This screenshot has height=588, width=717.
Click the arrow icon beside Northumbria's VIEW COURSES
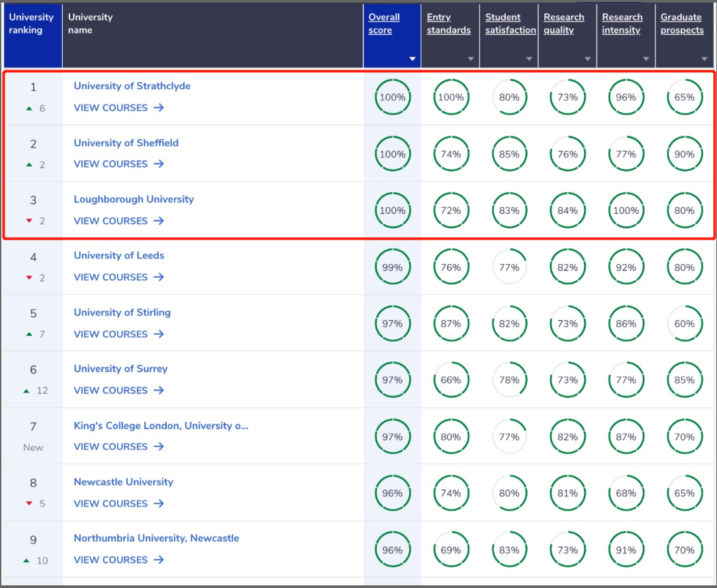tap(159, 560)
